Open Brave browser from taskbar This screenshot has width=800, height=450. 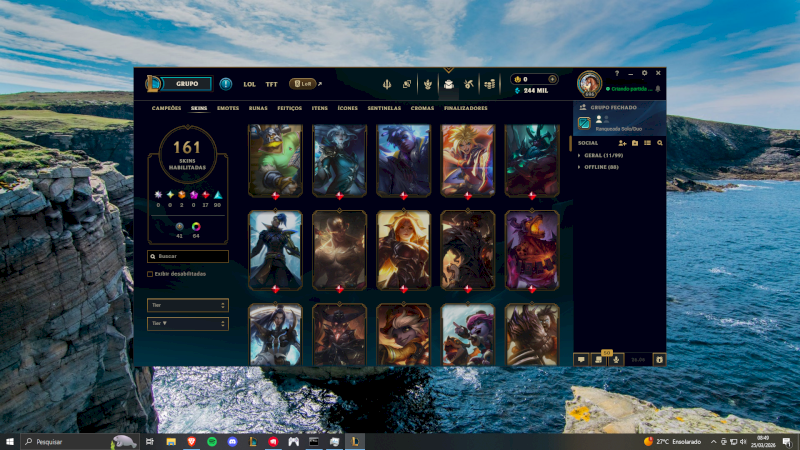pos(191,441)
